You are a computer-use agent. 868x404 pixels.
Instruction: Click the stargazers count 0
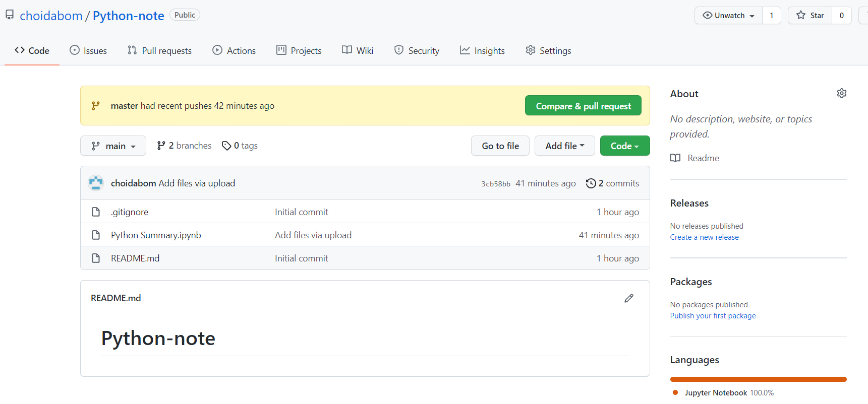pos(842,15)
